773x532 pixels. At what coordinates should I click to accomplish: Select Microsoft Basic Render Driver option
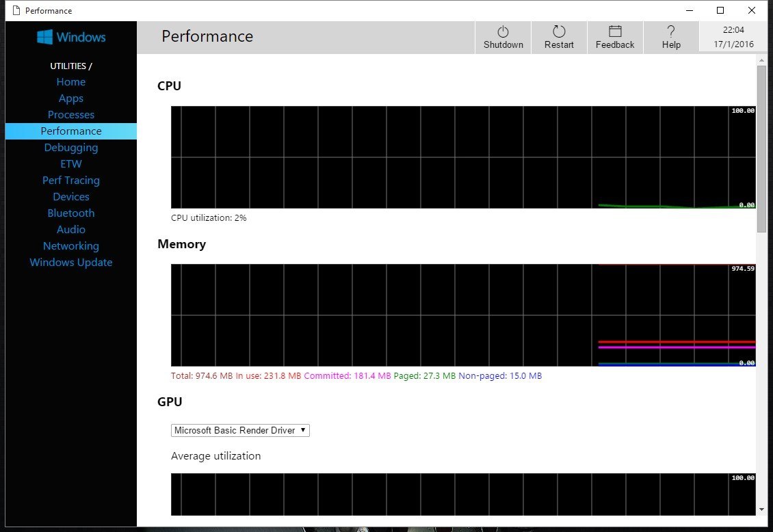click(x=233, y=430)
